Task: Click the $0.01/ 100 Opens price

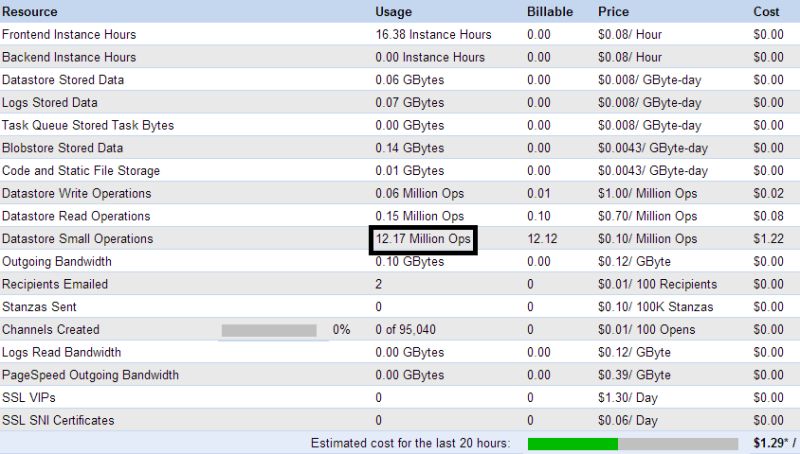Action: (x=646, y=330)
